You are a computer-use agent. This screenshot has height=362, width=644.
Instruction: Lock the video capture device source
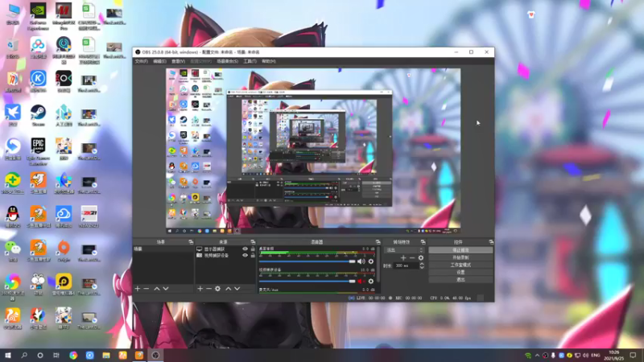coord(253,255)
